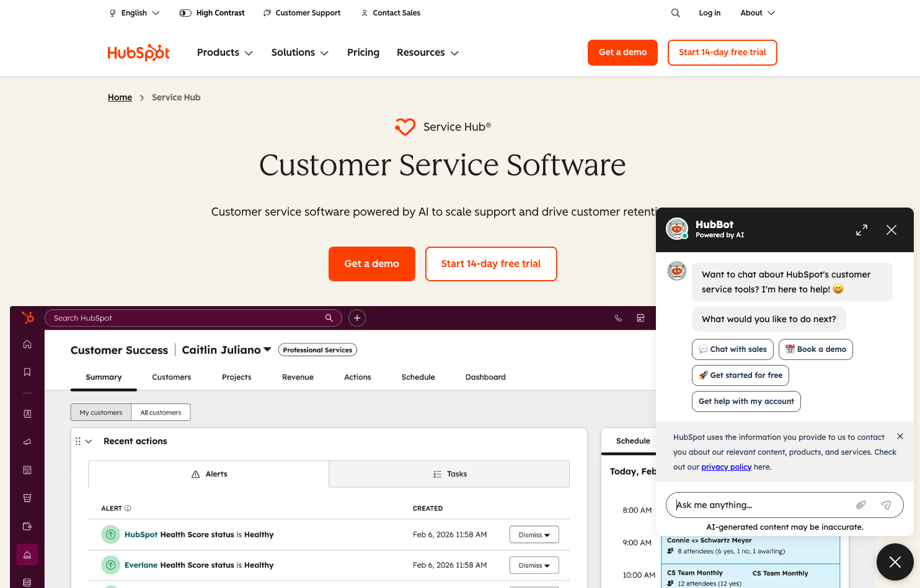This screenshot has height=588, width=920.
Task: Open the Schedule tab
Action: point(418,377)
